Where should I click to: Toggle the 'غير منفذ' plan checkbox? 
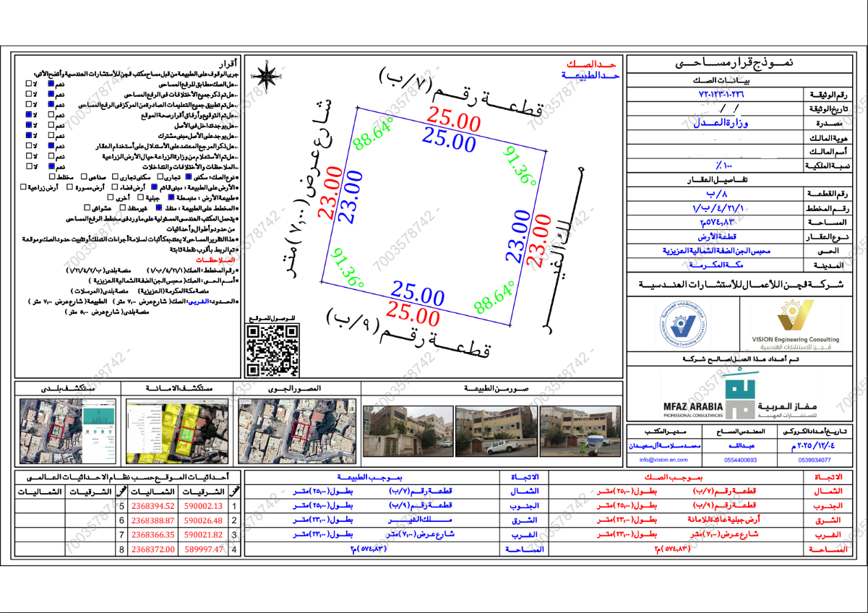tap(123, 207)
